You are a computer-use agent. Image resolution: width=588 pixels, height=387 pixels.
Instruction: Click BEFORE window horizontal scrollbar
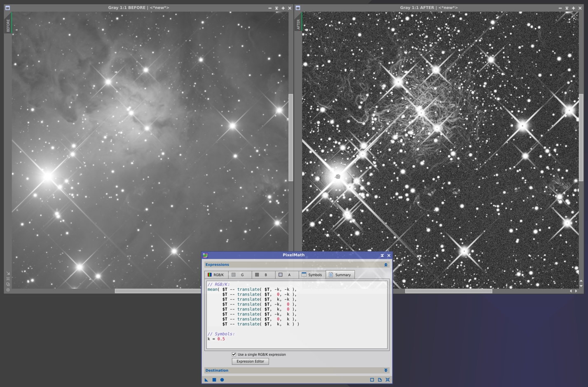(158, 291)
